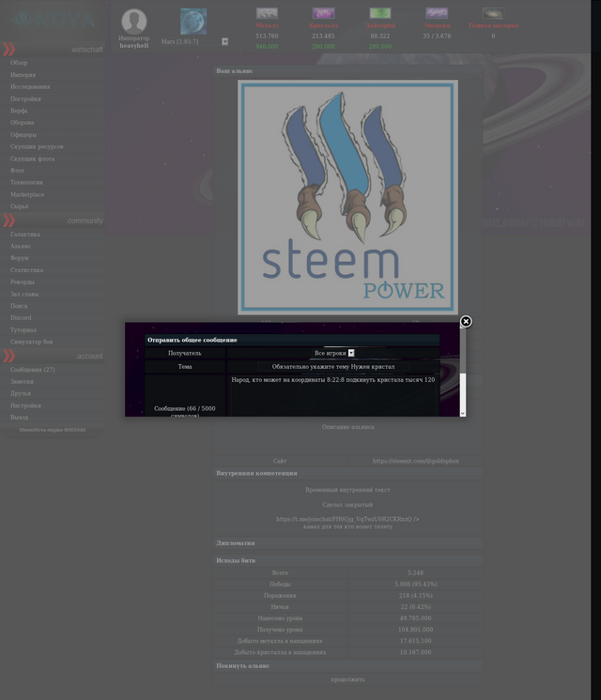The height and width of the screenshot is (700, 601).
Task: Open Сообщения (27) inbox
Action: [32, 369]
